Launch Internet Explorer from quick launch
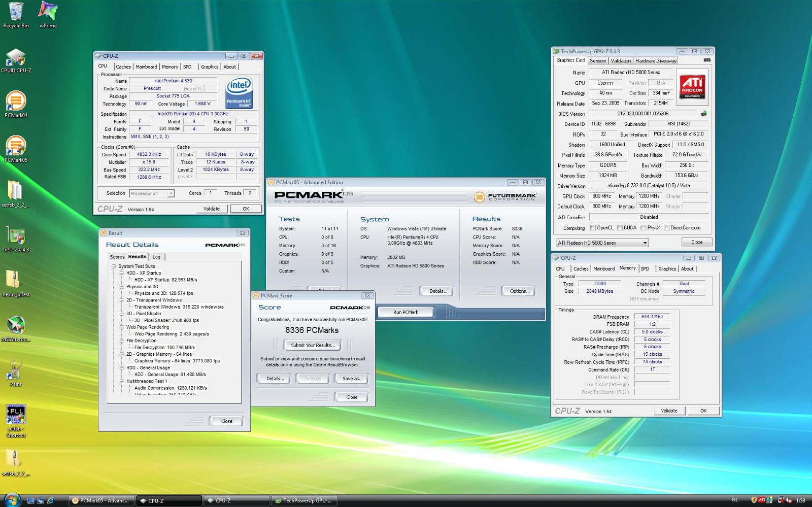Viewport: 812px width, 507px height. 50,500
